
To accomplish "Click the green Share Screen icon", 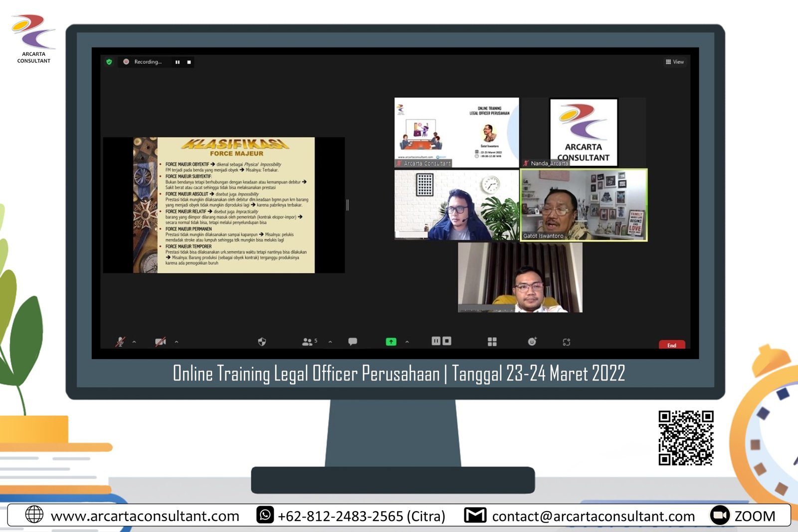I will click(391, 342).
